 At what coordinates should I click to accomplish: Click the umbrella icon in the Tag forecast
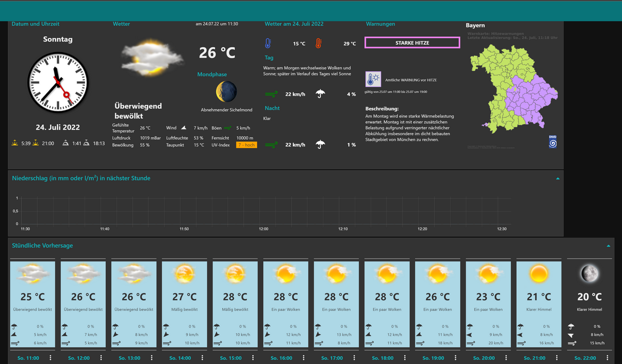point(320,94)
